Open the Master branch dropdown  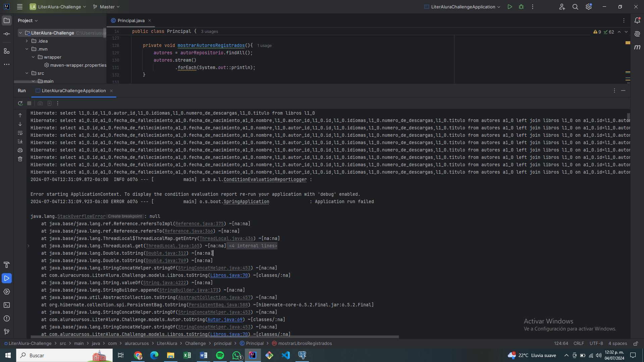(x=106, y=7)
